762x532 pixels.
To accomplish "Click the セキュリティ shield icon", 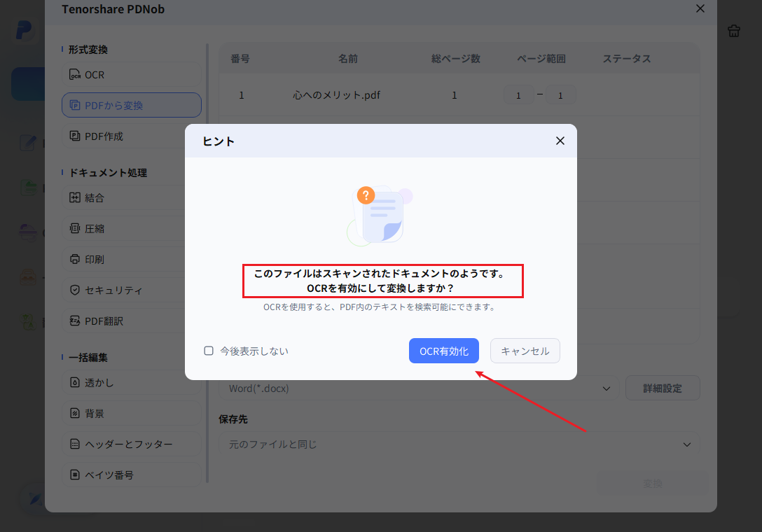I will coord(75,290).
